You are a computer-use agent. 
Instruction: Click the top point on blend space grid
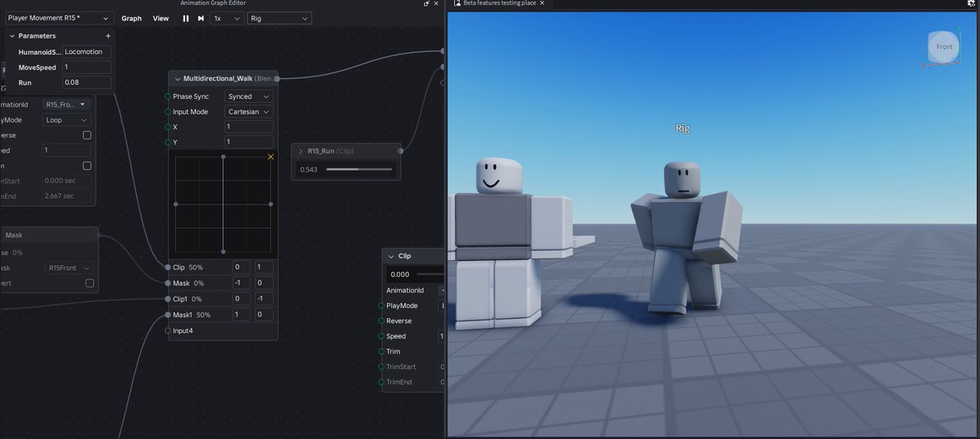[x=223, y=156]
